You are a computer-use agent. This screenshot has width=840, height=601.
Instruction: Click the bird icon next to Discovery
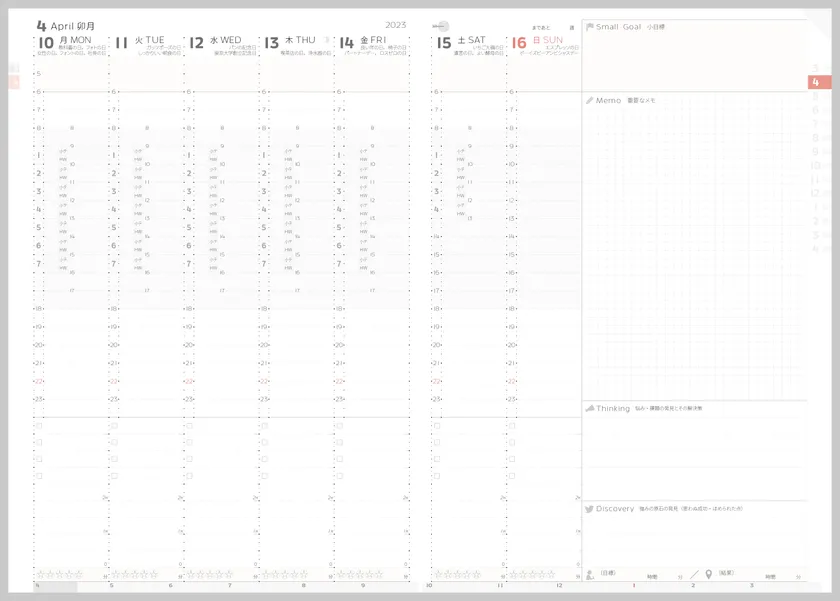(589, 509)
